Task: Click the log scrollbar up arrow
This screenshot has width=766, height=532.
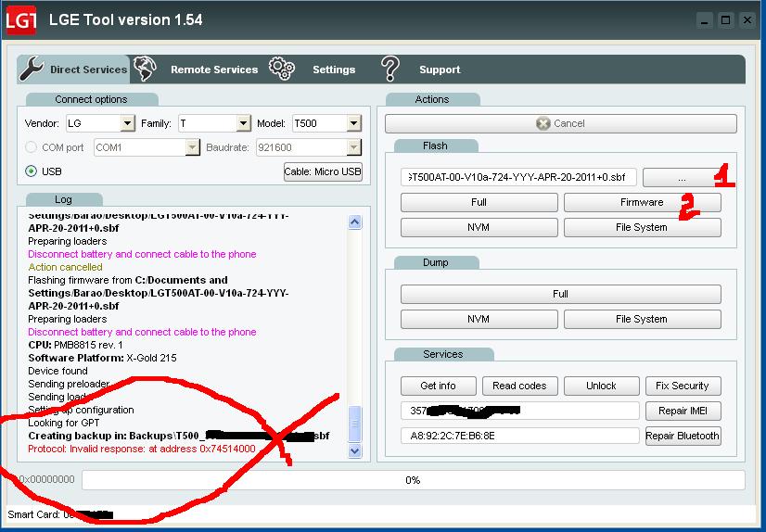Action: coord(354,222)
